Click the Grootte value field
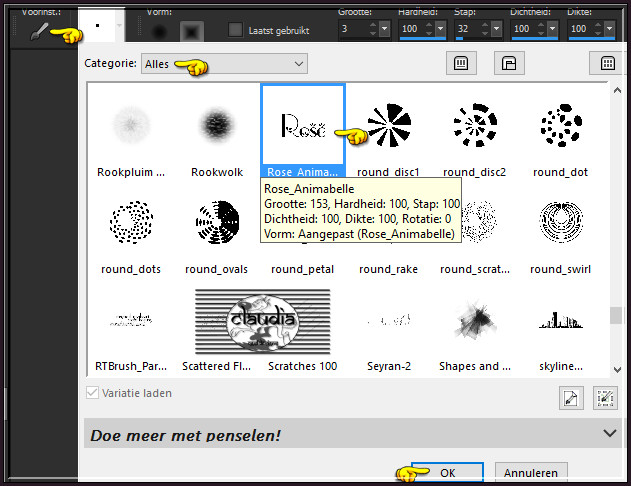The height and width of the screenshot is (486, 631). pos(353,29)
